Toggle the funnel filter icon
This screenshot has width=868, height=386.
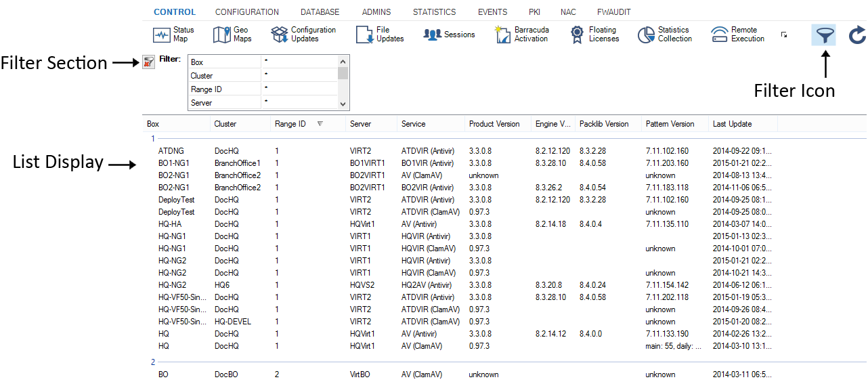[824, 35]
